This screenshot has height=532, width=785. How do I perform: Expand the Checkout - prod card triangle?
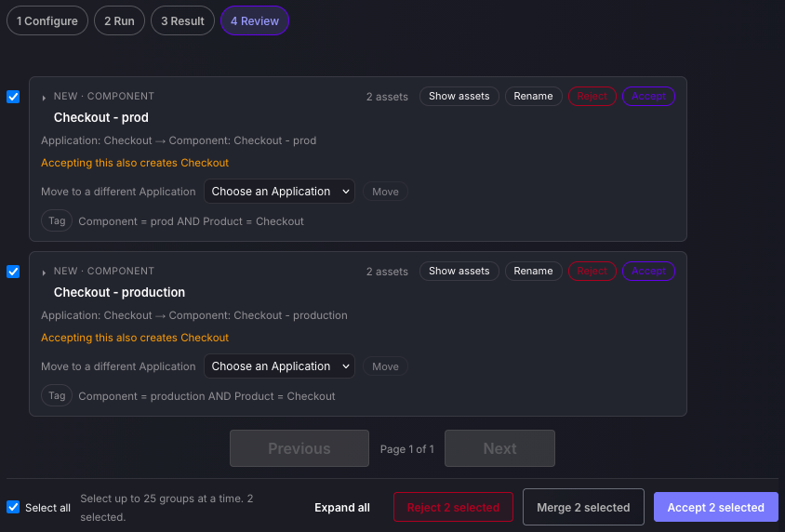coord(44,98)
